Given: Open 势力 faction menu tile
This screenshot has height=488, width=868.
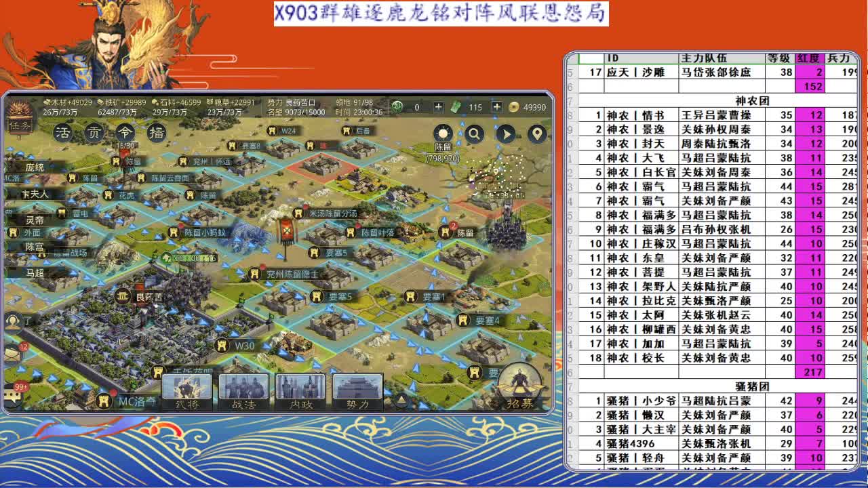Looking at the screenshot, I should pyautogui.click(x=357, y=392).
